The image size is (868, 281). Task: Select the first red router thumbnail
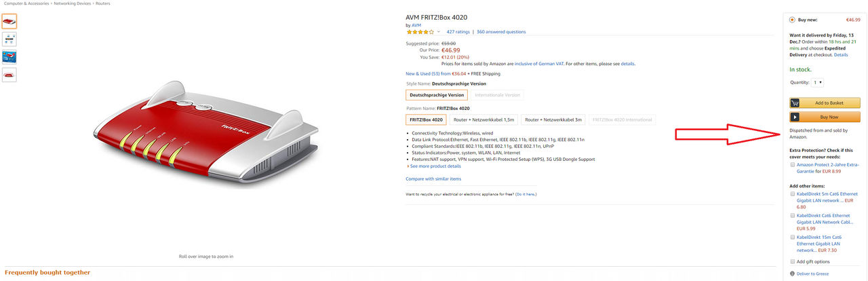pyautogui.click(x=9, y=22)
